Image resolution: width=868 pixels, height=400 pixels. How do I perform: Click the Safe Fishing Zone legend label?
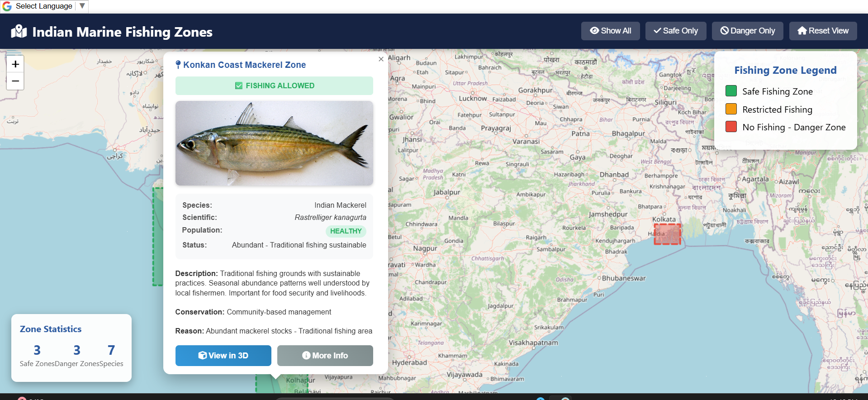[x=777, y=91]
